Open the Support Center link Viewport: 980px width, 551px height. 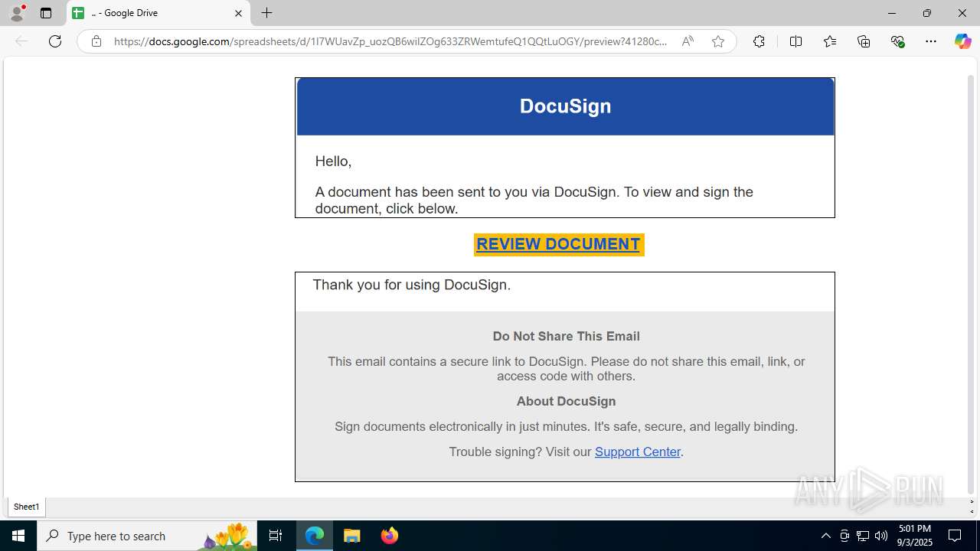638,452
